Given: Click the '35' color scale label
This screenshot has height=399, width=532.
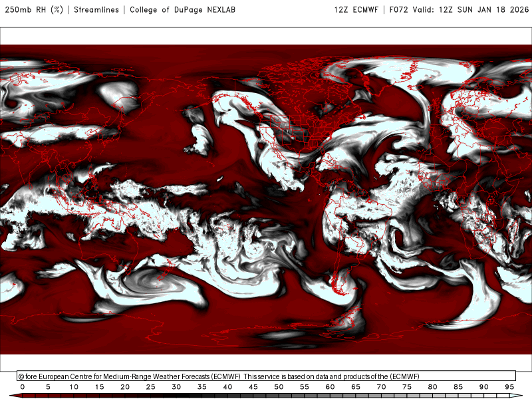Looking at the screenshot, I should coord(202,387).
